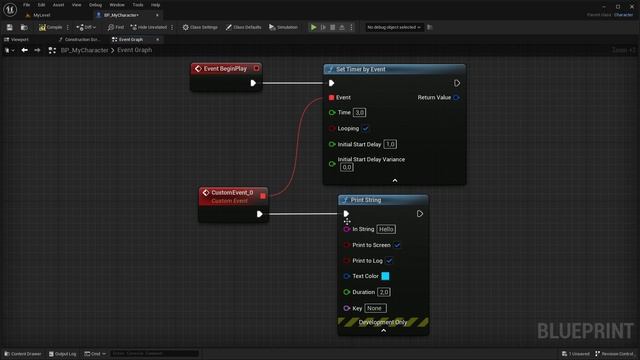Open the File menu
The image size is (640, 360).
click(x=27, y=5)
